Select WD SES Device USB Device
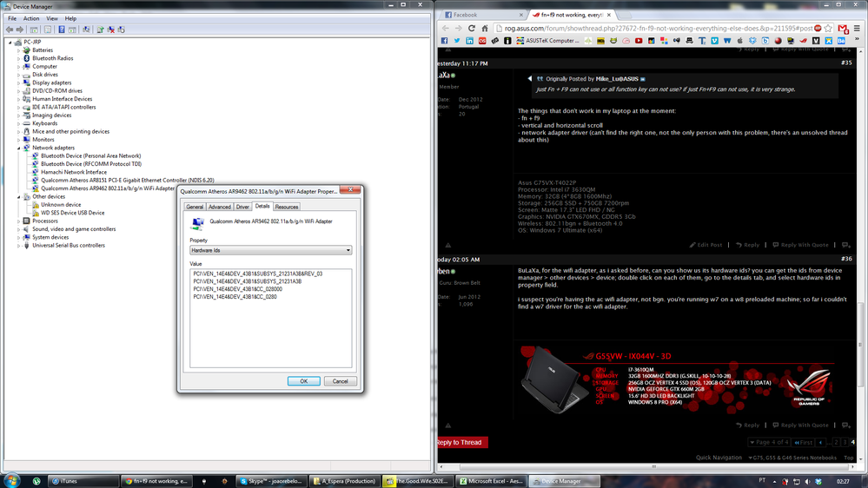 [72, 213]
